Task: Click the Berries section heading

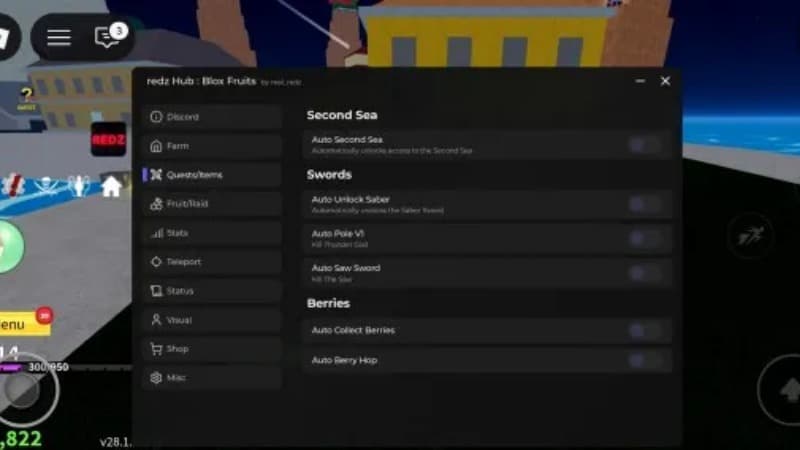Action: pos(328,303)
